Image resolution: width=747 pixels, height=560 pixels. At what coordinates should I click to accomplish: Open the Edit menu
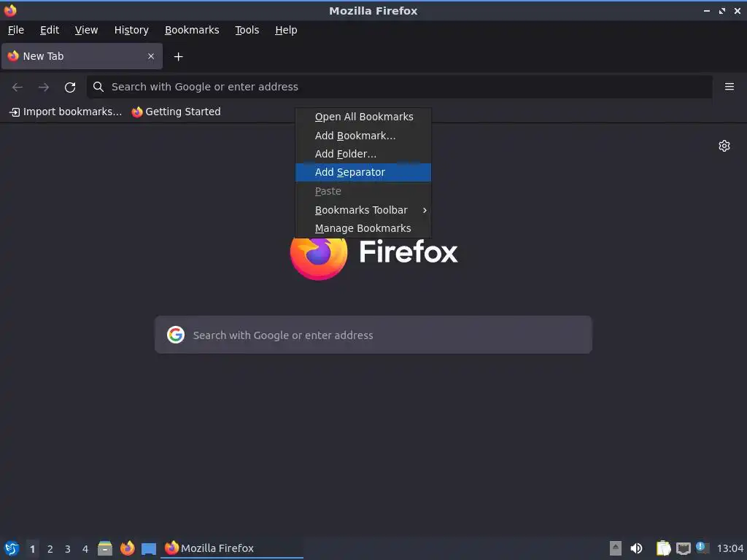click(50, 30)
